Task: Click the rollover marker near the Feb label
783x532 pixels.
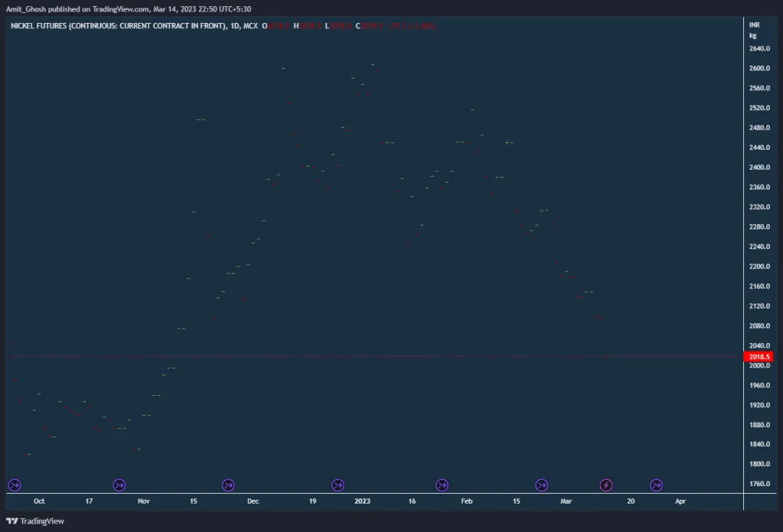Action: pyautogui.click(x=442, y=484)
